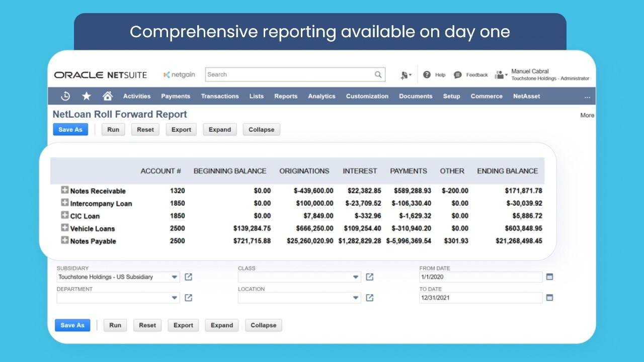
Task: Open the Class record link icon
Action: click(369, 277)
